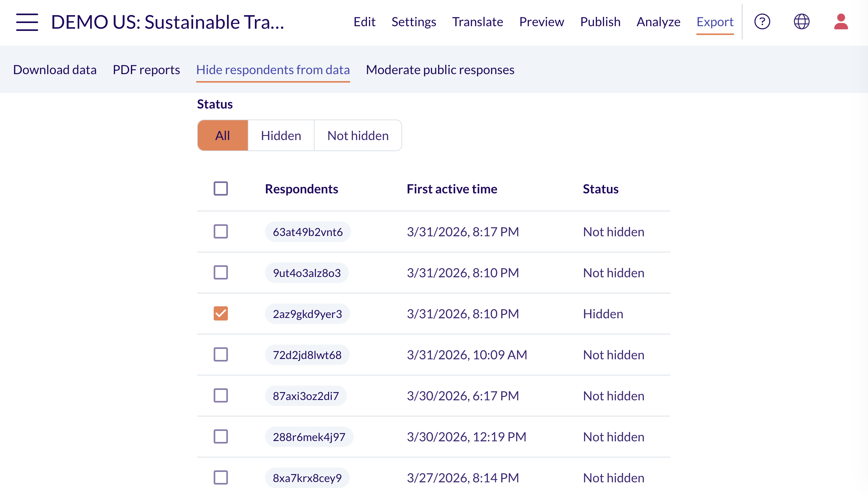The width and height of the screenshot is (868, 494).
Task: Toggle the select-all respondents checkbox
Action: tap(221, 189)
